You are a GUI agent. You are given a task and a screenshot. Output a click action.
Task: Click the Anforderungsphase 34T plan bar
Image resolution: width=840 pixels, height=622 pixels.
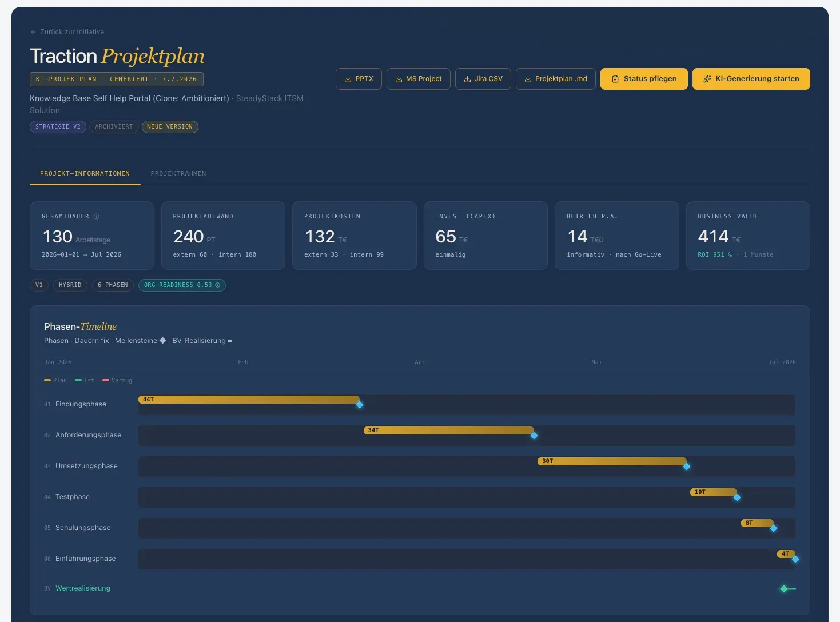click(449, 430)
